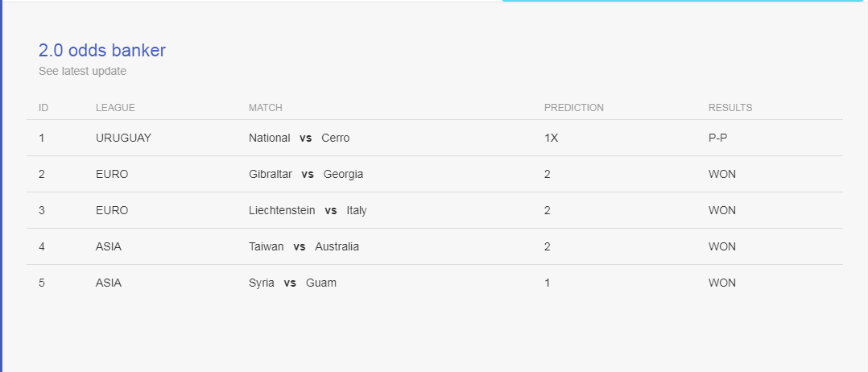The image size is (868, 372).
Task: Click the ASIA league cell in row 4
Action: pos(109,247)
